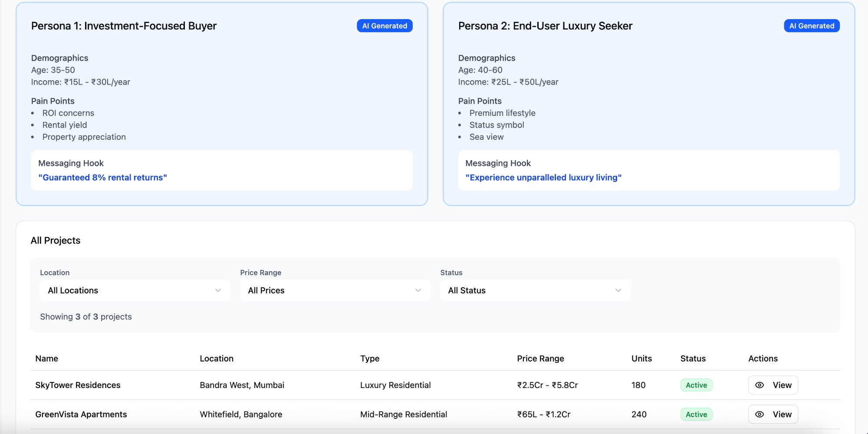Click Luxury Residential type cell
This screenshot has width=868, height=434.
coord(395,385)
